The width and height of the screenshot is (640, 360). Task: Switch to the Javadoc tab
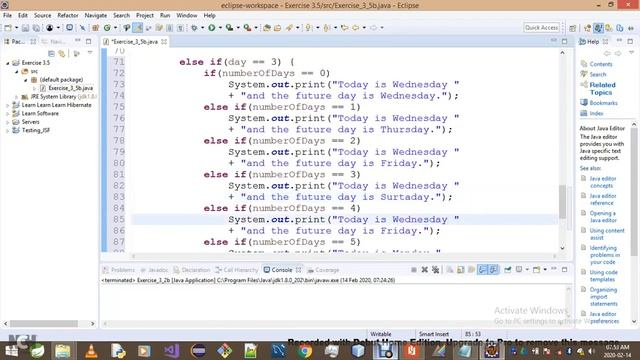154,270
